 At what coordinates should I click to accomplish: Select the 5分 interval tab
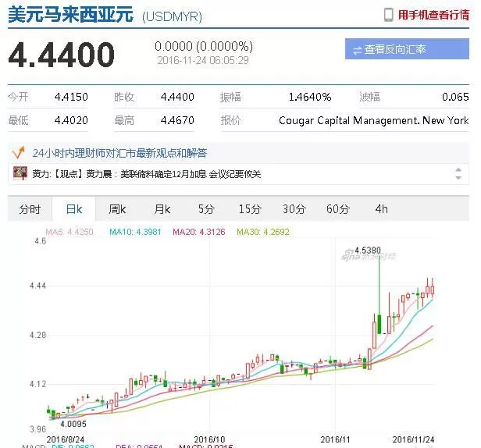click(x=206, y=209)
